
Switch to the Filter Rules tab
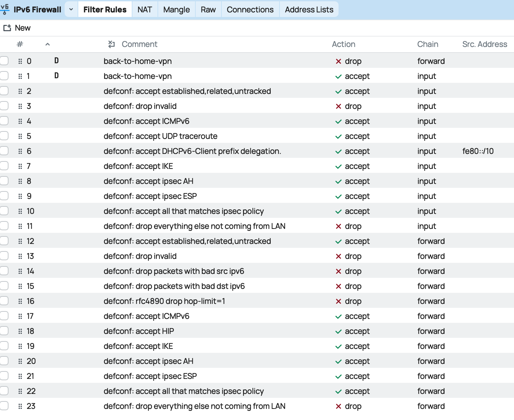(105, 9)
